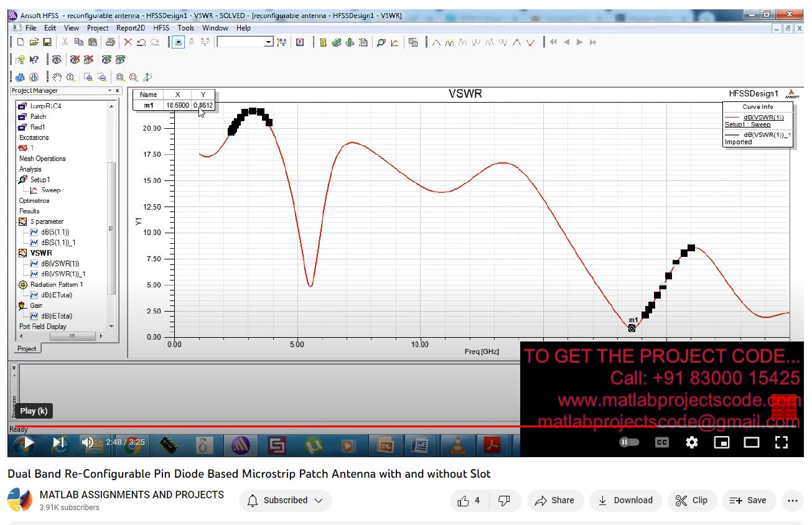
Task: Click the Download button
Action: 625,500
